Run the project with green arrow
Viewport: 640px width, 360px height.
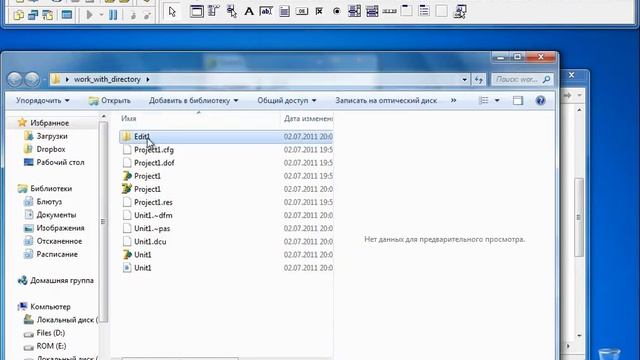point(89,16)
